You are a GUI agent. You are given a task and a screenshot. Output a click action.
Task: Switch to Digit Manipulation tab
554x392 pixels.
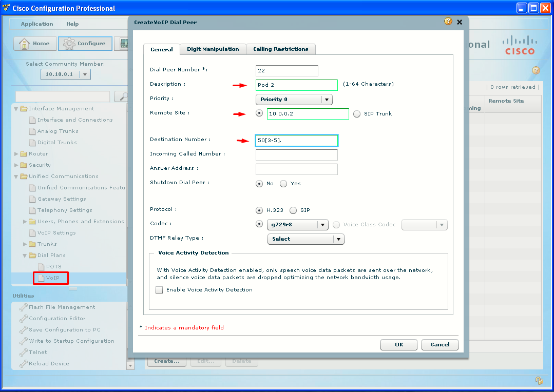coord(213,49)
